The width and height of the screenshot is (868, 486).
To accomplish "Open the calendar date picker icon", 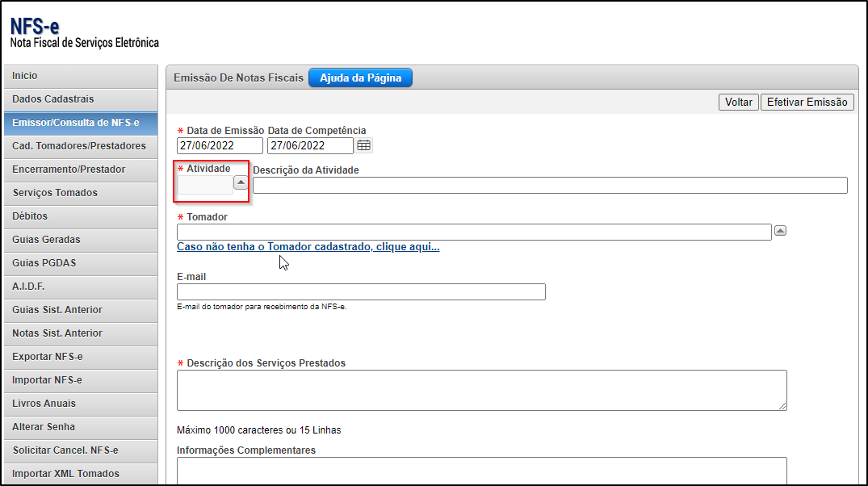I will pyautogui.click(x=364, y=145).
